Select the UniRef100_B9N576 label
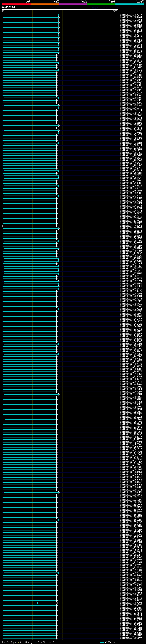 click(131, 268)
